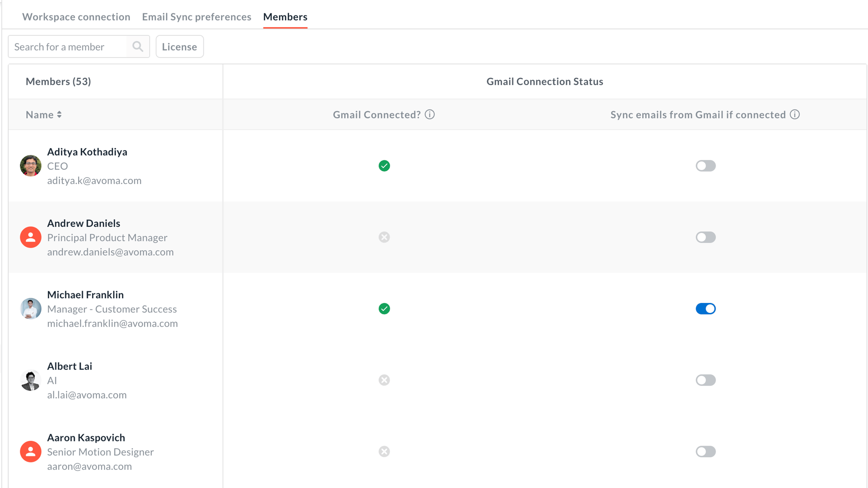Click Andrew Daniels' gray disconnected icon
Image resolution: width=868 pixels, height=488 pixels.
pos(384,237)
